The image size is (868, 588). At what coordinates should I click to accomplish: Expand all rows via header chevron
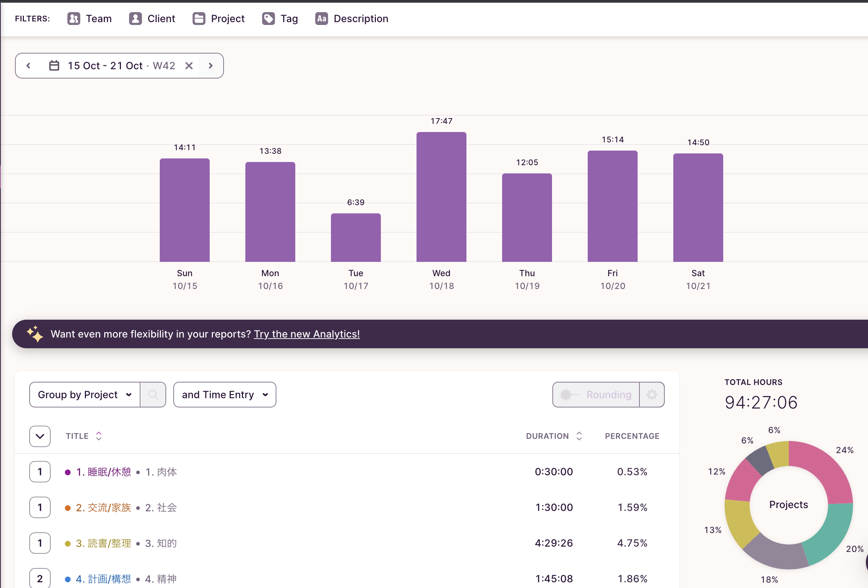click(x=40, y=436)
